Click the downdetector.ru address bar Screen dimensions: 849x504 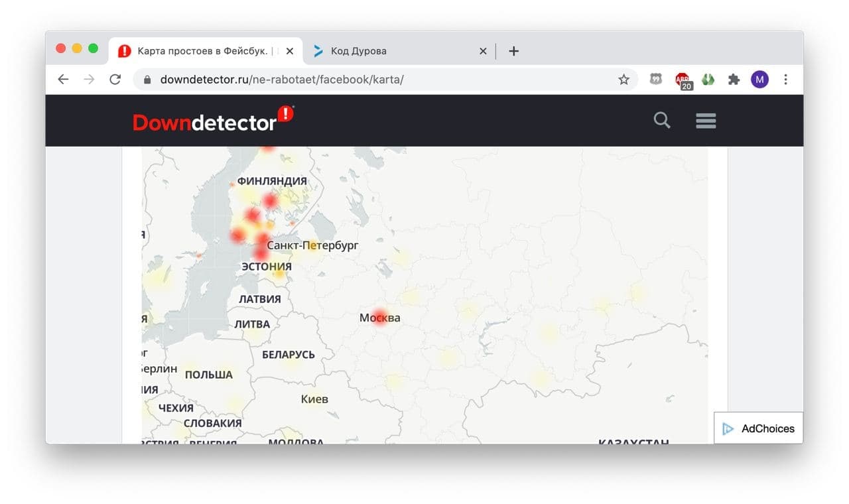point(385,80)
